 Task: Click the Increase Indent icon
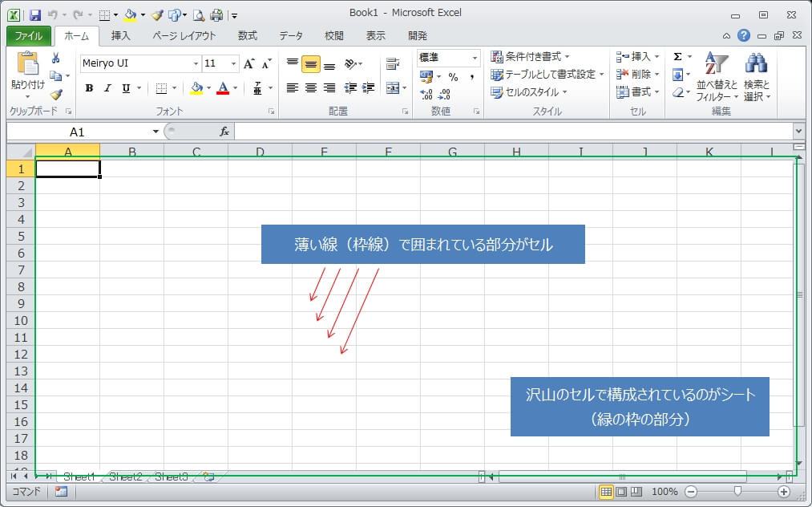tap(369, 88)
